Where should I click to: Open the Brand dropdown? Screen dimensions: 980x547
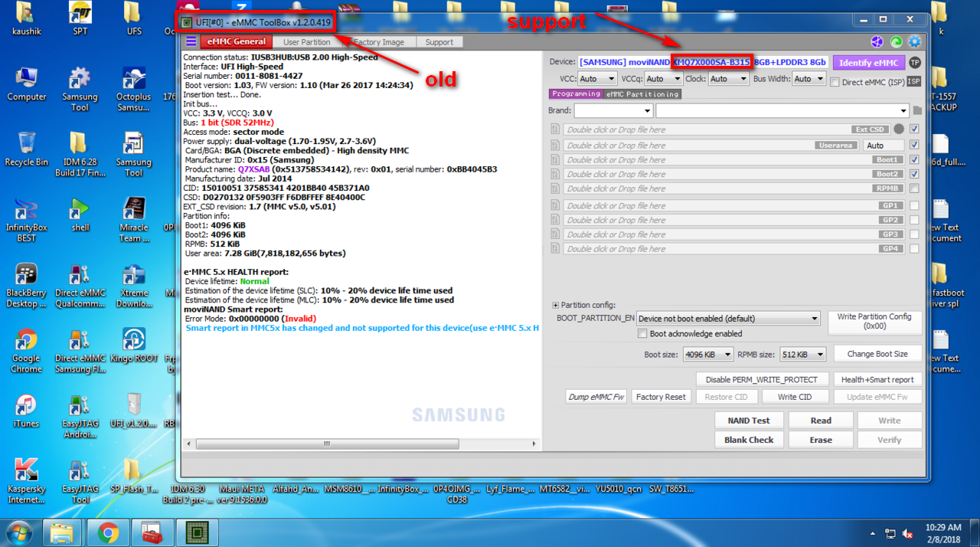(613, 111)
